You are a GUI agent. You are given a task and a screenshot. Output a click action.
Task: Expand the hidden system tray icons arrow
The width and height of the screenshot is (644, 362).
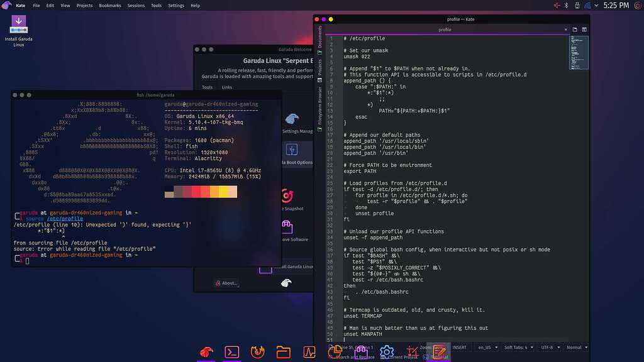[x=594, y=5]
